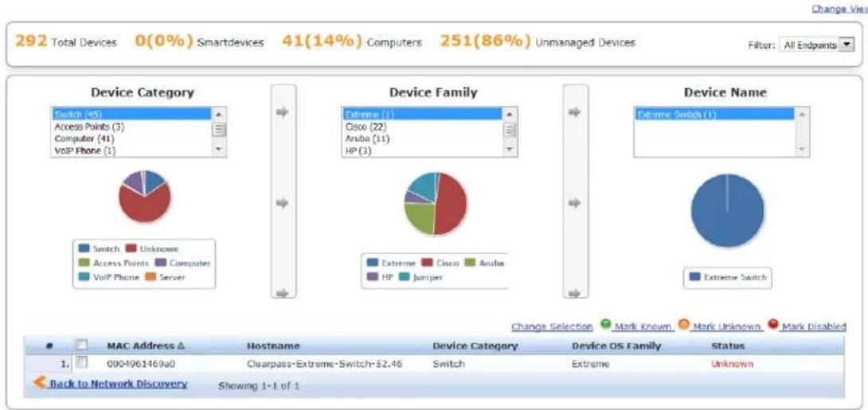Sort by the Hostname column header
The height and width of the screenshot is (410, 868).
273,346
